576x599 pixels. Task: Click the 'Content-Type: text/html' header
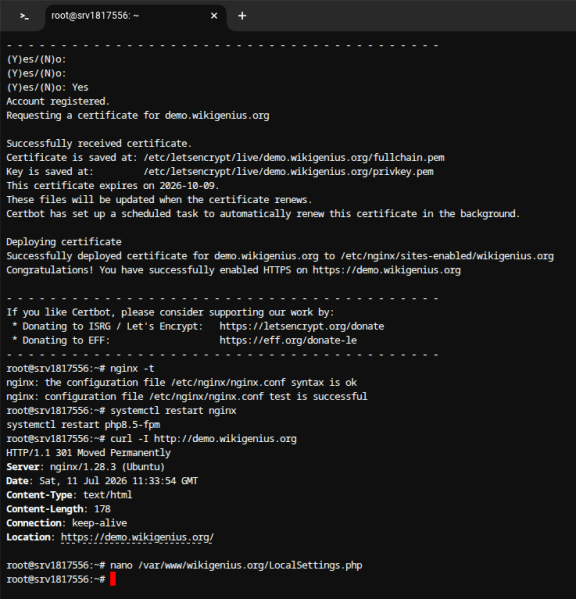click(x=69, y=495)
